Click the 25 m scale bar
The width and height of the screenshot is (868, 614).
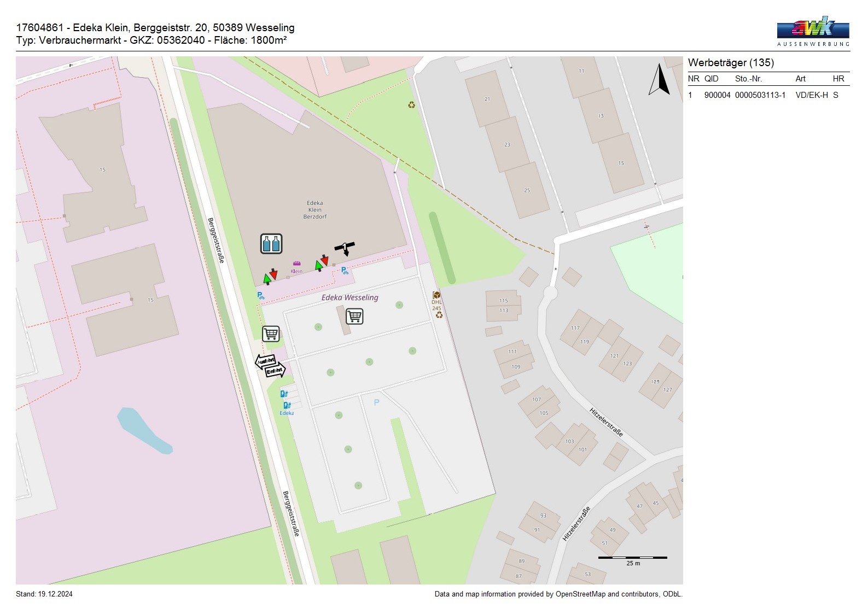[x=632, y=558]
